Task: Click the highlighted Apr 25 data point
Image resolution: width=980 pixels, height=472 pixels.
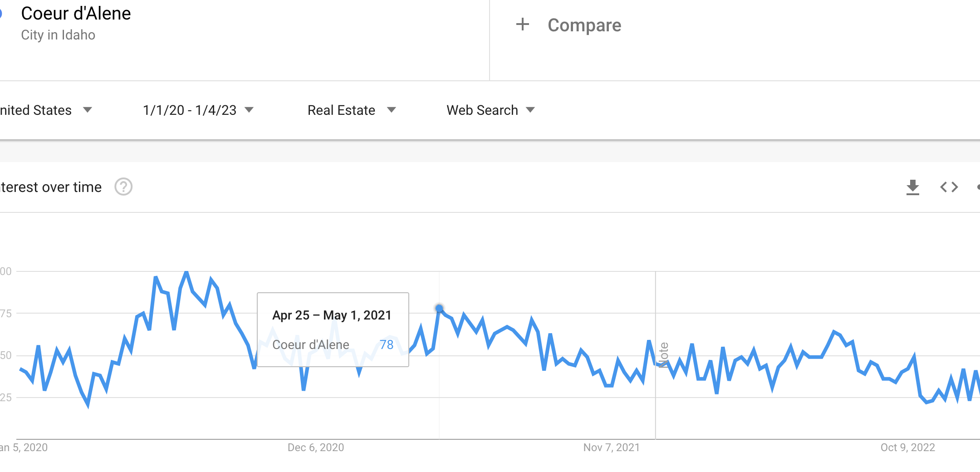Action: click(x=439, y=309)
